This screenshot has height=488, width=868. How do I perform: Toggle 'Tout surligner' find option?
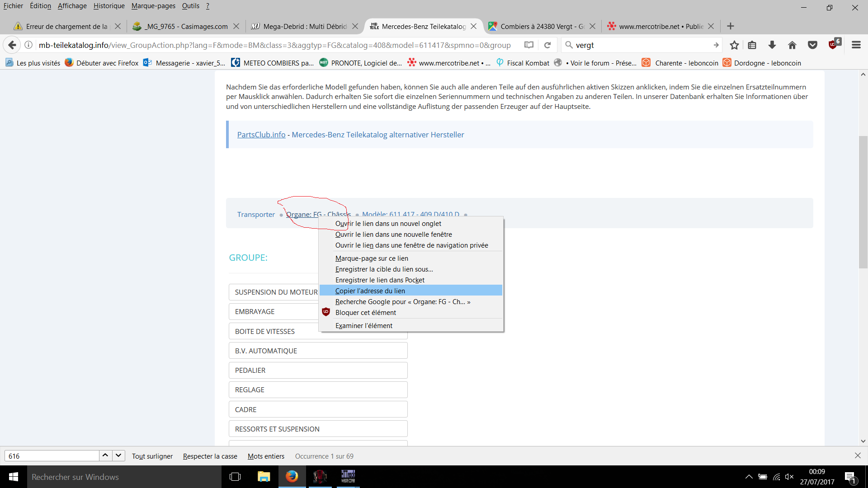point(152,456)
